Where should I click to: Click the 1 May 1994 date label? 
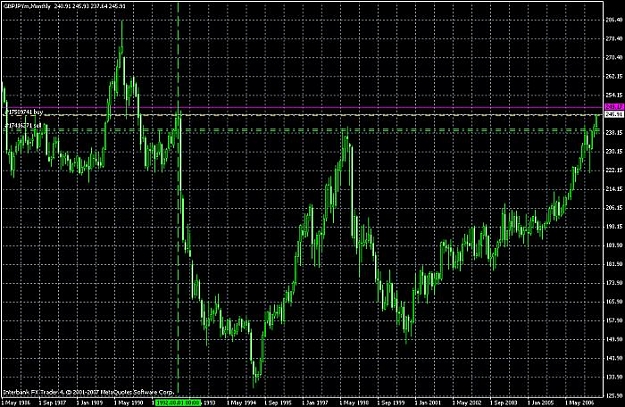pyautogui.click(x=241, y=403)
